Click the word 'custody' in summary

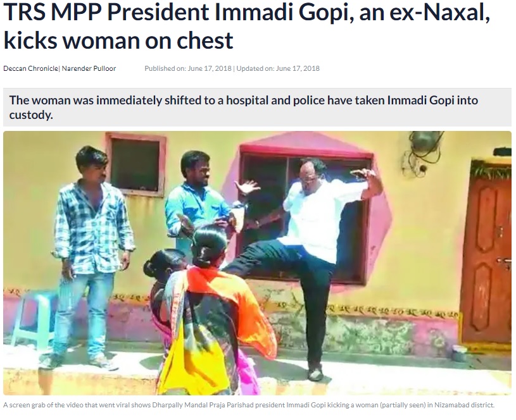[31, 114]
